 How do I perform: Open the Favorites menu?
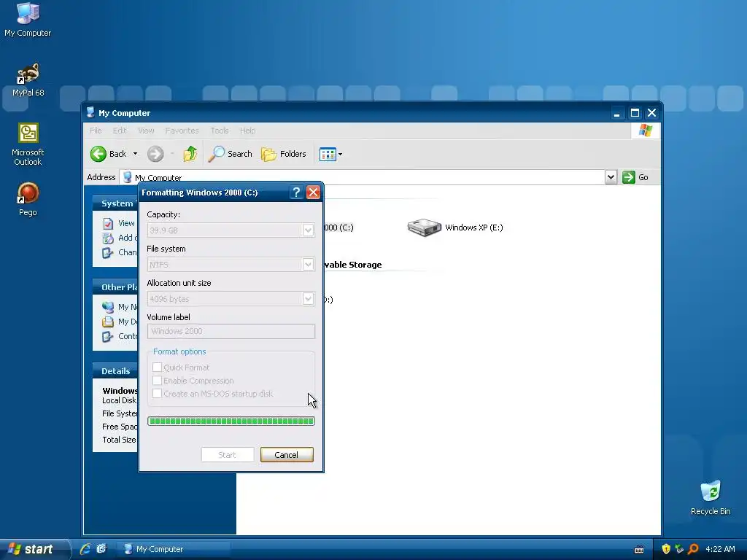pyautogui.click(x=182, y=131)
